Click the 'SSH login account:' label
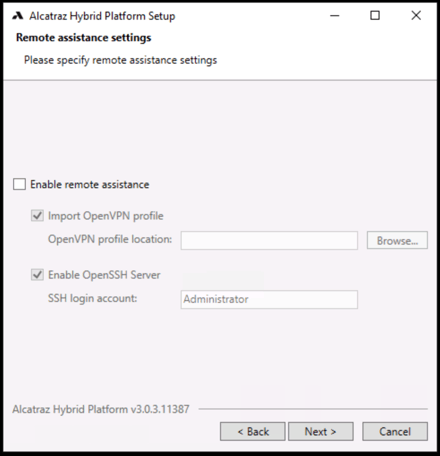The width and height of the screenshot is (440, 456). coord(92,298)
